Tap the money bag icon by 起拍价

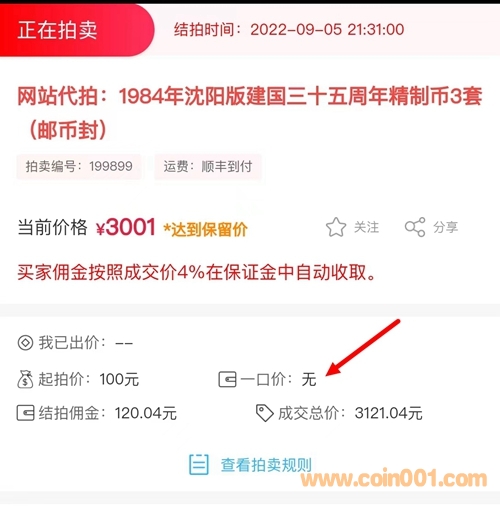click(25, 379)
